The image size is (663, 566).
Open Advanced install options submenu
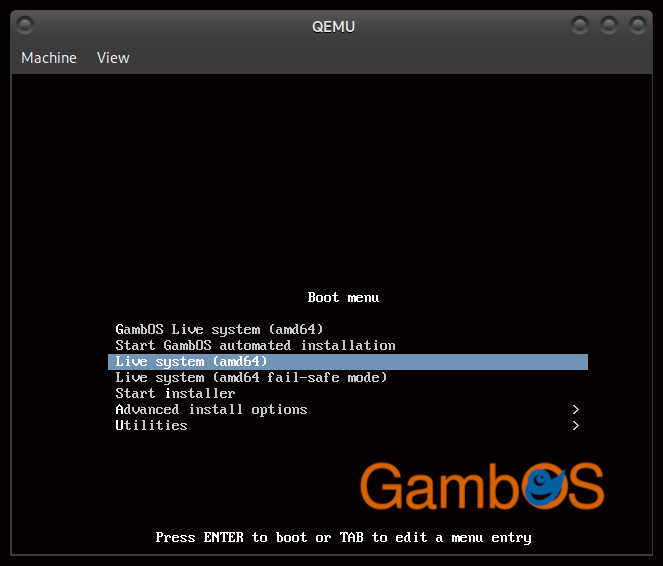[211, 409]
